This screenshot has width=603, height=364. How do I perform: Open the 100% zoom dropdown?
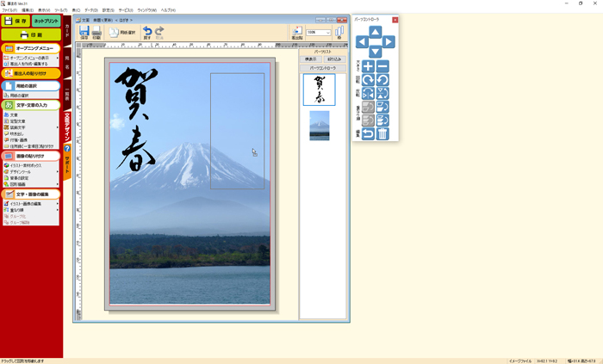coord(327,33)
